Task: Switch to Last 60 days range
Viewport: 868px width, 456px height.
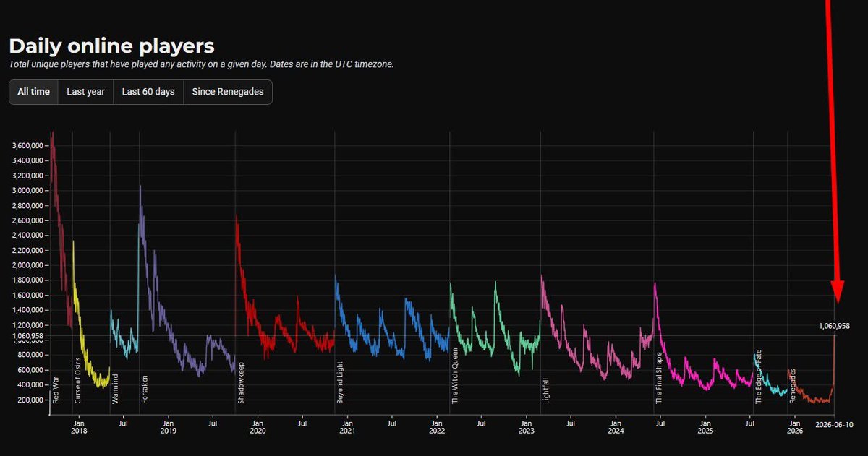Action: coord(148,92)
